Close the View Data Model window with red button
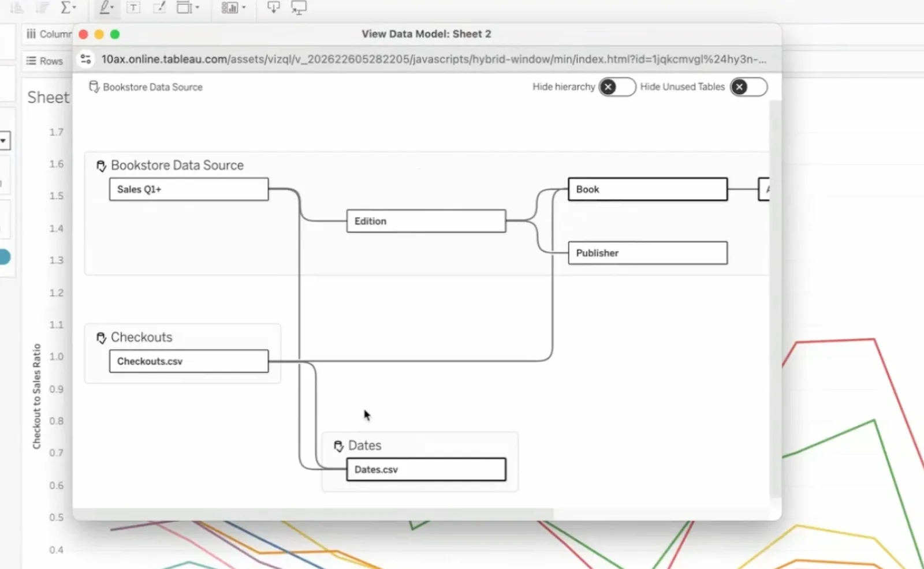This screenshot has width=924, height=569. coord(83,35)
